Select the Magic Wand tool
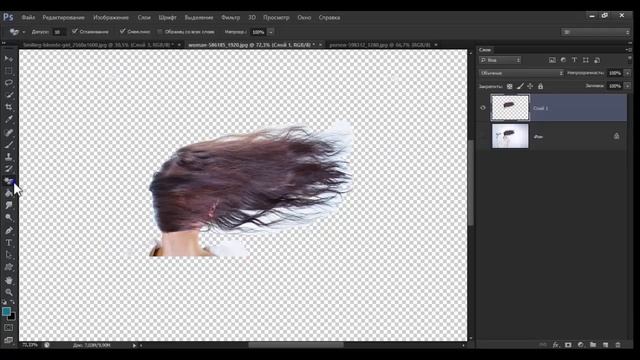640x360 pixels. (x=9, y=95)
